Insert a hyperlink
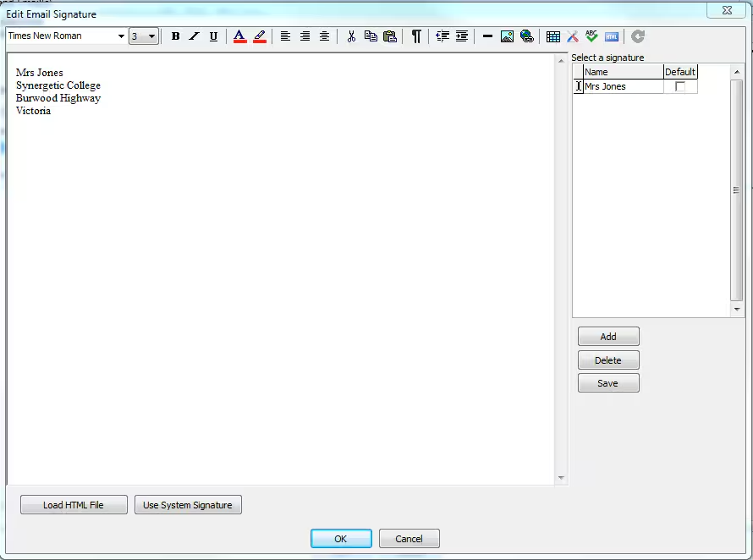 pyautogui.click(x=527, y=36)
